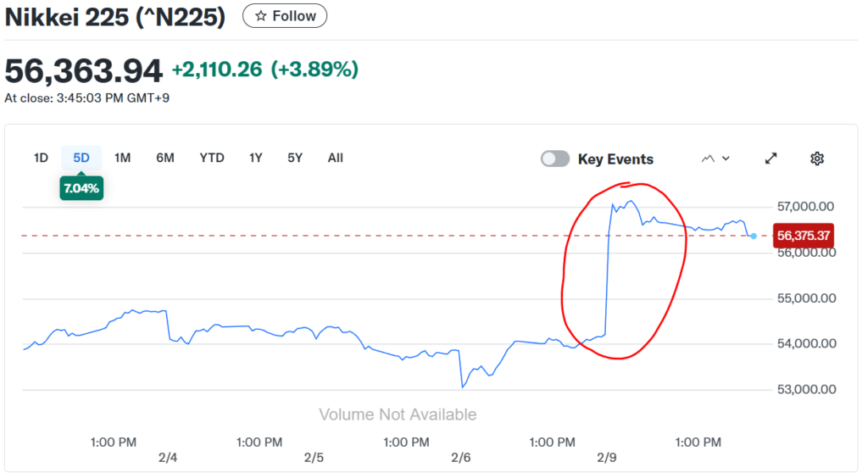Switch to the 6M range

165,158
